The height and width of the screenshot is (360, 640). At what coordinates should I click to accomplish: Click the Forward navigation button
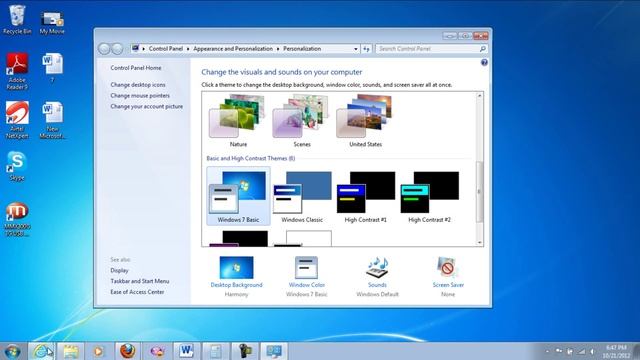coord(118,49)
